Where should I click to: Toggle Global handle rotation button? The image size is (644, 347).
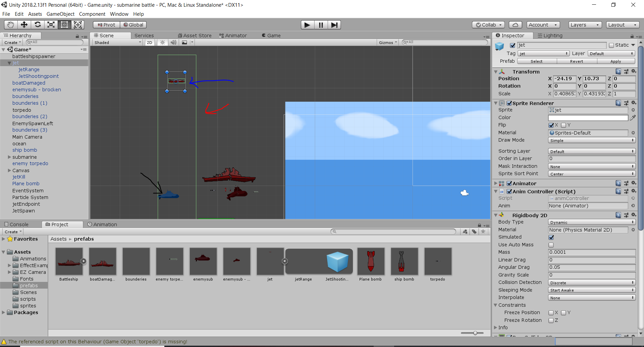coord(133,25)
